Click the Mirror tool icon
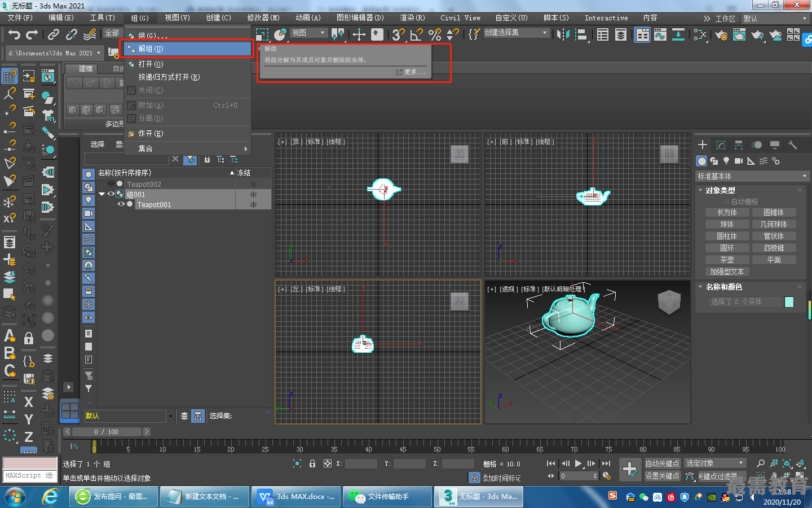Viewport: 812px width, 508px height. (563, 34)
